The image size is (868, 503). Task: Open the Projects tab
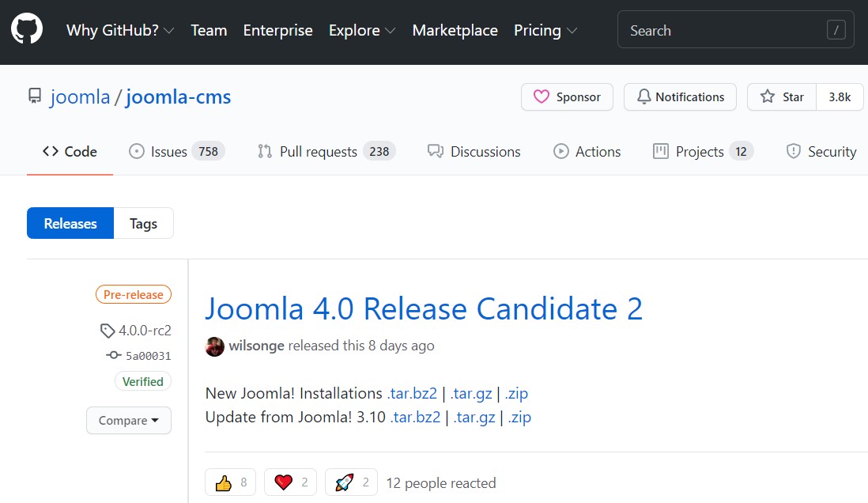(703, 152)
